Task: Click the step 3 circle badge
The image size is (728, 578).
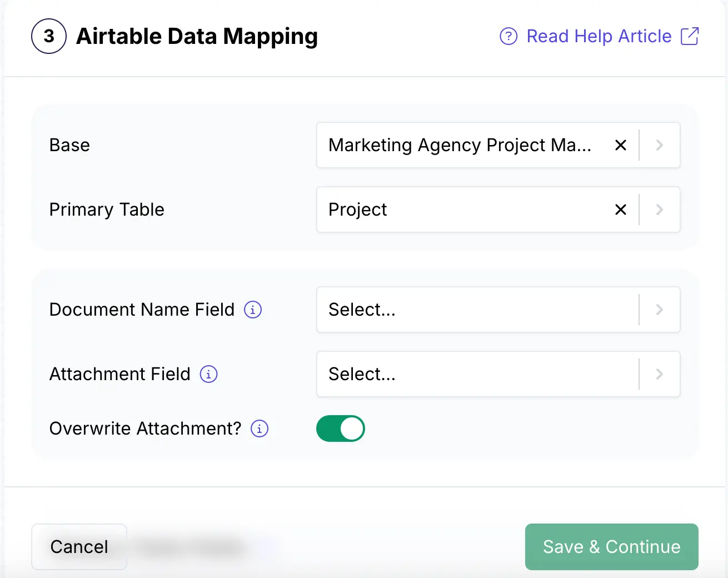Action: (x=49, y=36)
